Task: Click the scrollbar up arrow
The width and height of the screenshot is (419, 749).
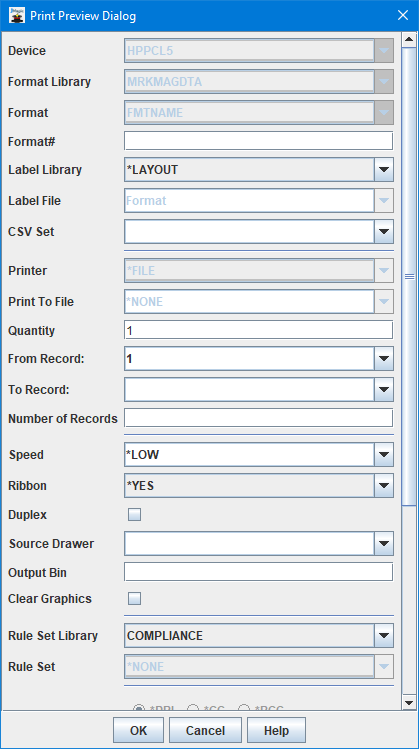Action: click(409, 39)
